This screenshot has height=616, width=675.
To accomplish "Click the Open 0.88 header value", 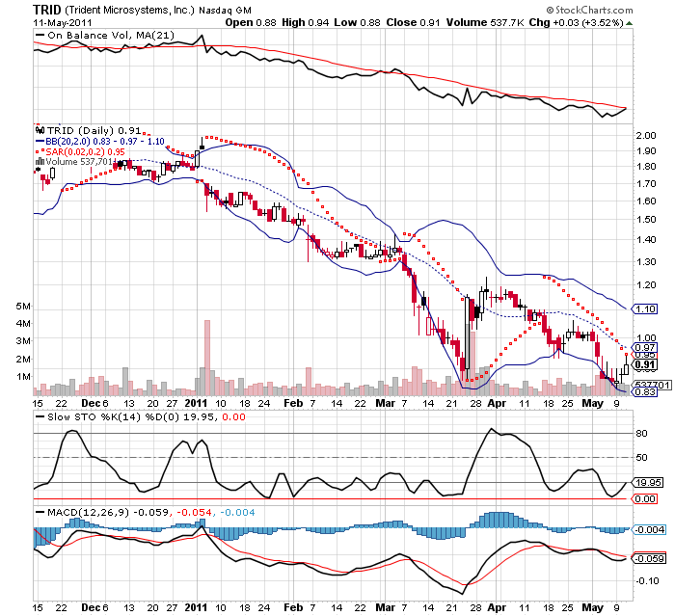I will [x=251, y=22].
